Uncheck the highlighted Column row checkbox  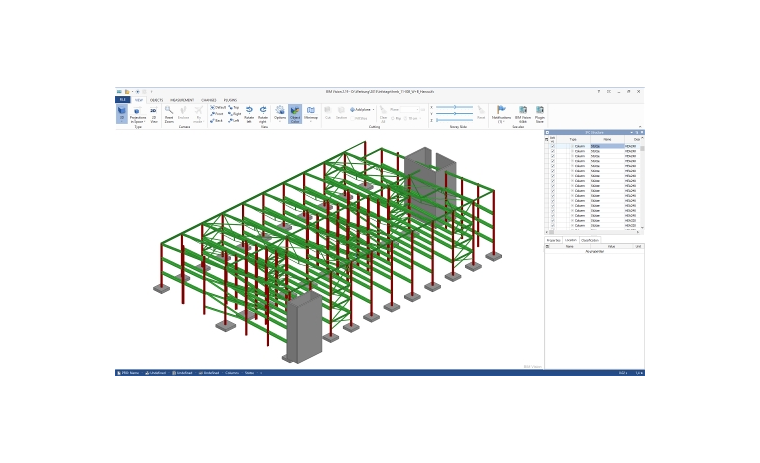tap(553, 146)
